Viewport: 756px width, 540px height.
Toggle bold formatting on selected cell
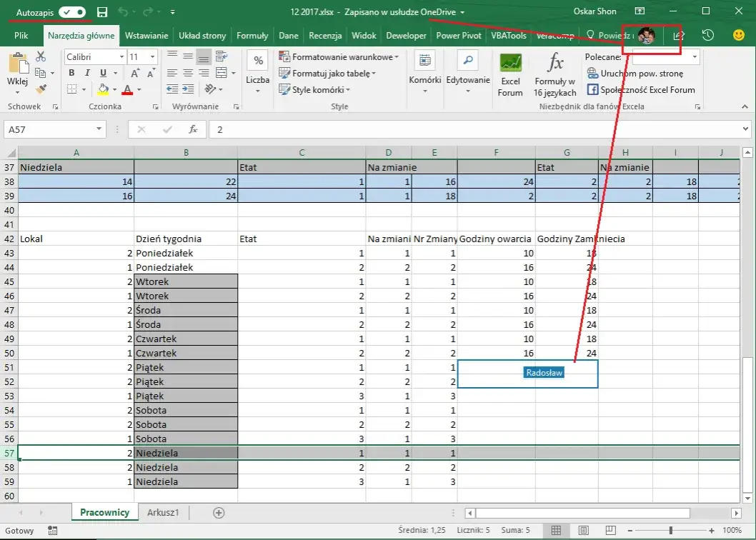(x=71, y=74)
